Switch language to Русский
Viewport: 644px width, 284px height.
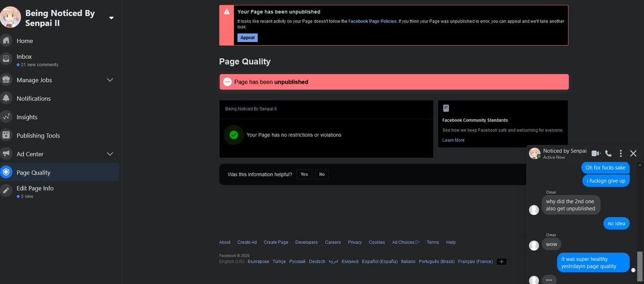(297, 261)
